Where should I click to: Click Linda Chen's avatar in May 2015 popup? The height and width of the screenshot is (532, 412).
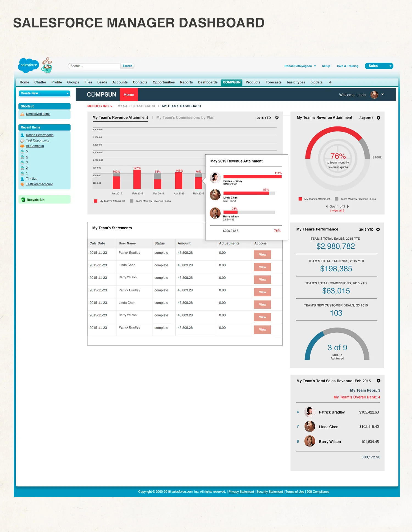pos(215,195)
